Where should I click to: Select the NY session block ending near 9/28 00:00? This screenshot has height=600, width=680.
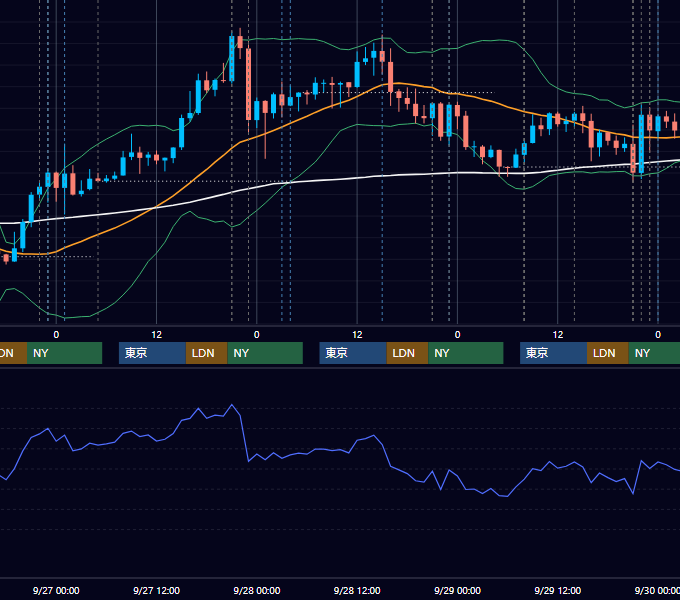265,353
